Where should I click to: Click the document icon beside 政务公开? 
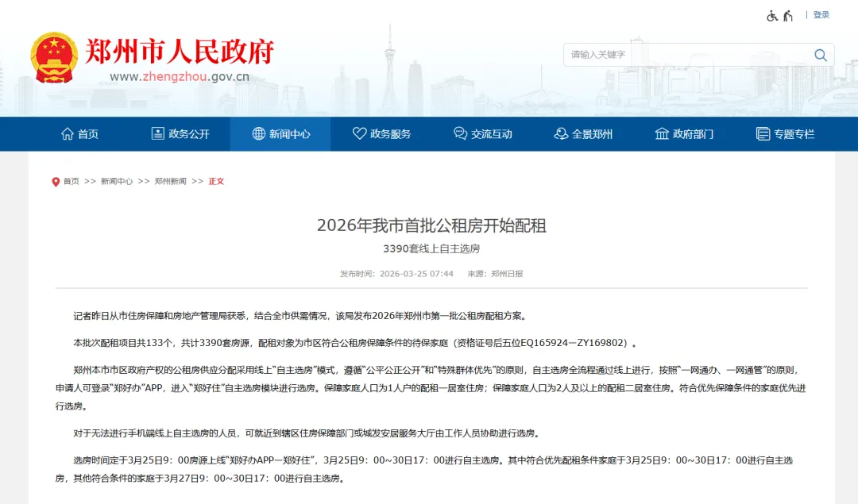tap(157, 133)
